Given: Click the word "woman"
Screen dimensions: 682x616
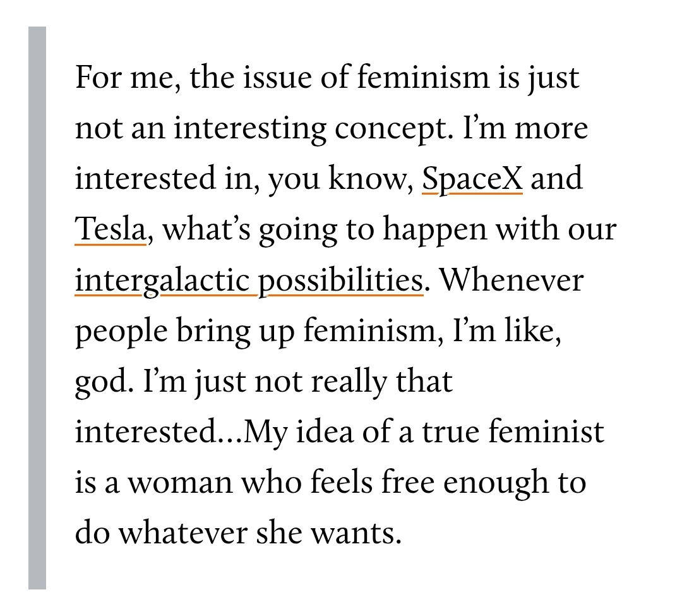Looking at the screenshot, I should tap(180, 483).
